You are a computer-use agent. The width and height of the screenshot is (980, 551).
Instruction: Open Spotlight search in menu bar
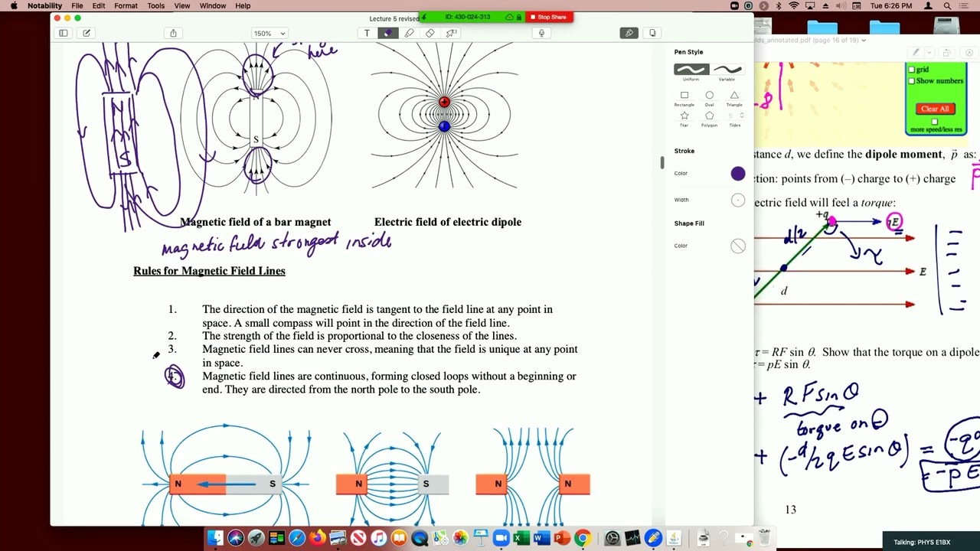[x=947, y=6]
